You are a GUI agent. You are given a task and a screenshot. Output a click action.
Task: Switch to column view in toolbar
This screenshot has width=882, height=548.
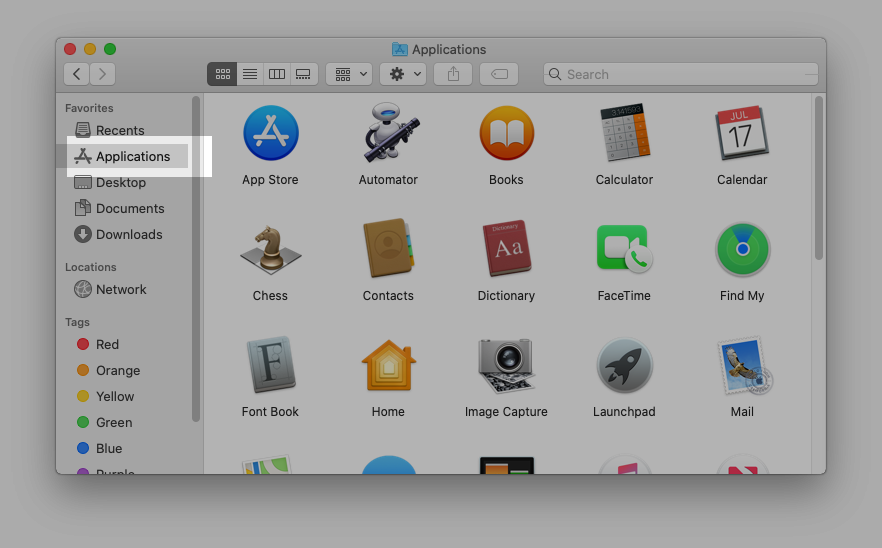(277, 74)
